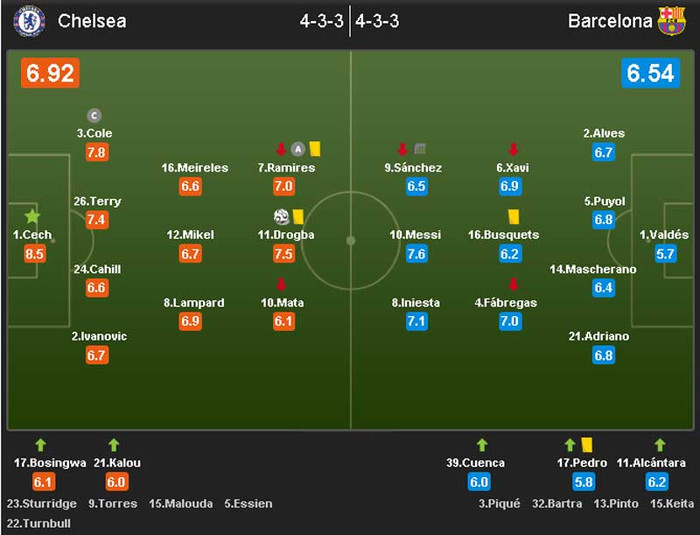Click the green sub-on arrow above Bosingwa
Screen dimensions: 700x535
[41, 444]
